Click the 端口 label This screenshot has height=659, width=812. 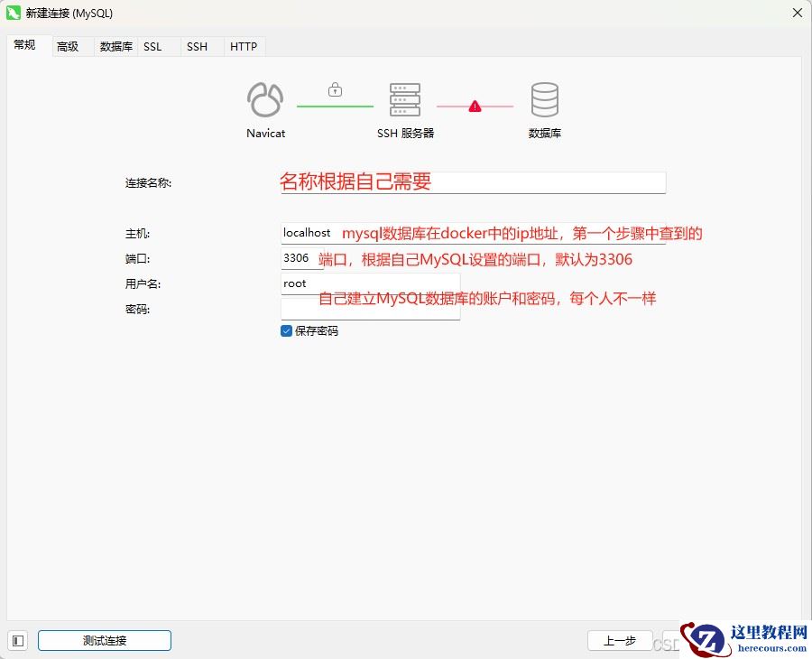coord(137,258)
